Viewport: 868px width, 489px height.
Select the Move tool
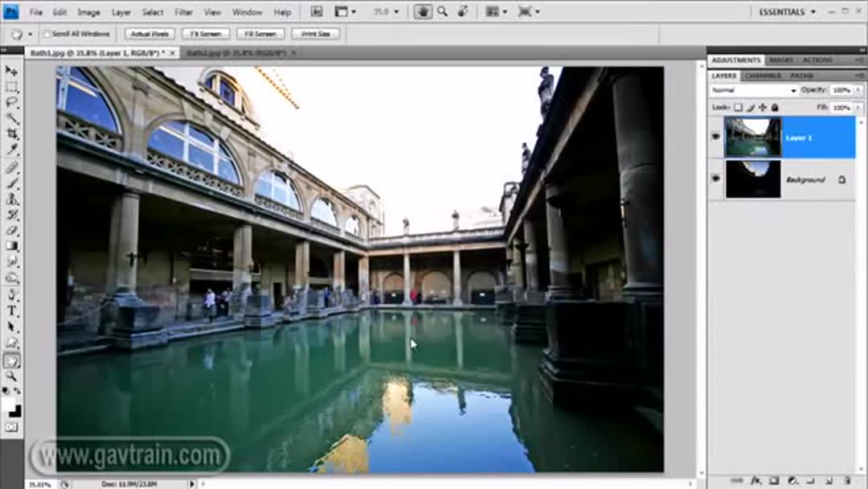click(11, 71)
